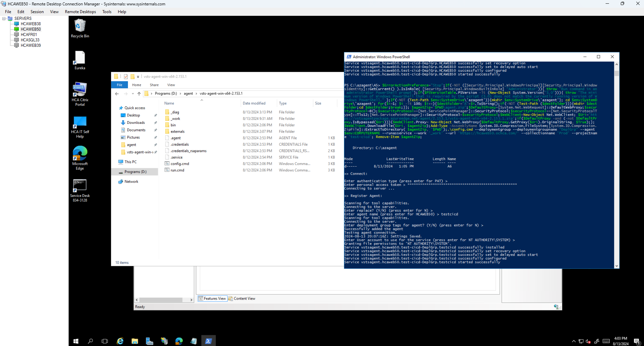Open Edge browser from taskbar
Image resolution: width=644 pixels, height=346 pixels.
pyautogui.click(x=179, y=341)
